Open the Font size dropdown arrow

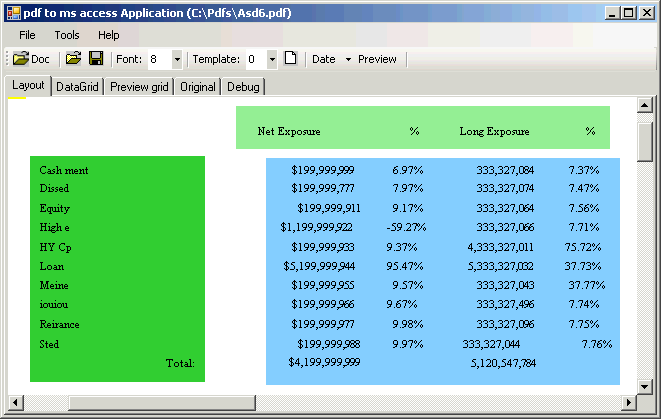(x=177, y=59)
